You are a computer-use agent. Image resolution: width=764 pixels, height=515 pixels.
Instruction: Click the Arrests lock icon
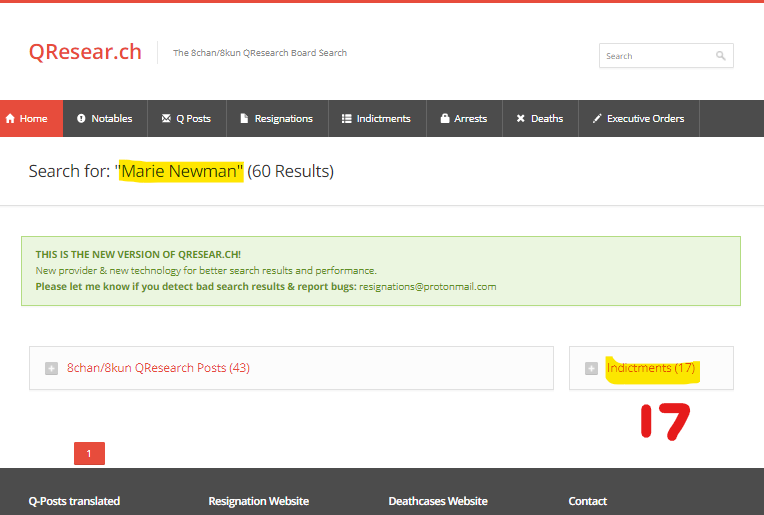444,118
